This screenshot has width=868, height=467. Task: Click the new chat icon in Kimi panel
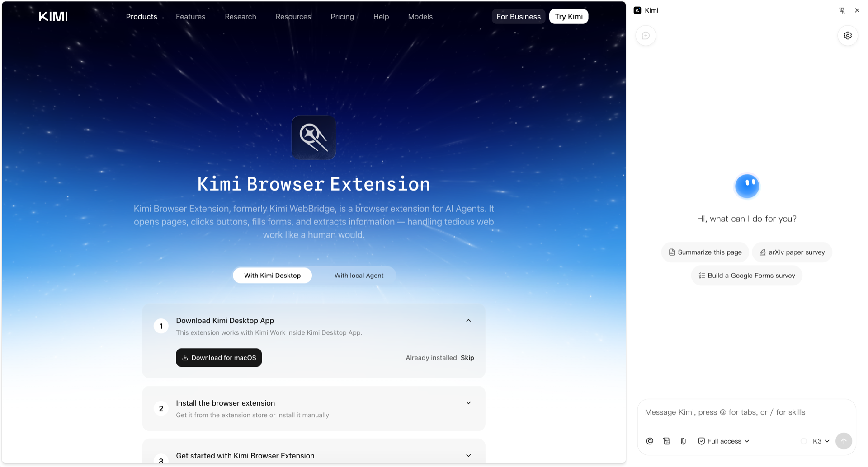point(646,36)
